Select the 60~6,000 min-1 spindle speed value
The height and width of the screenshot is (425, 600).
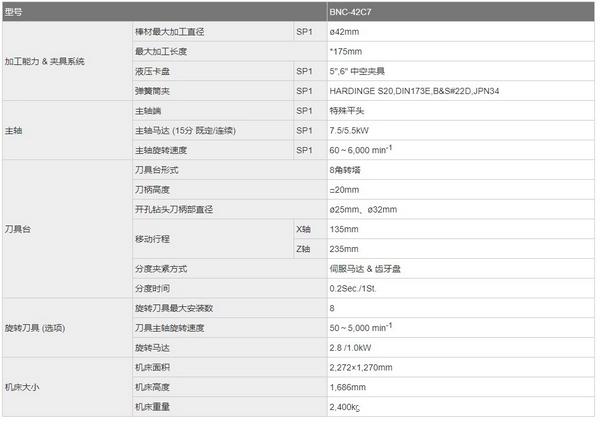point(360,150)
